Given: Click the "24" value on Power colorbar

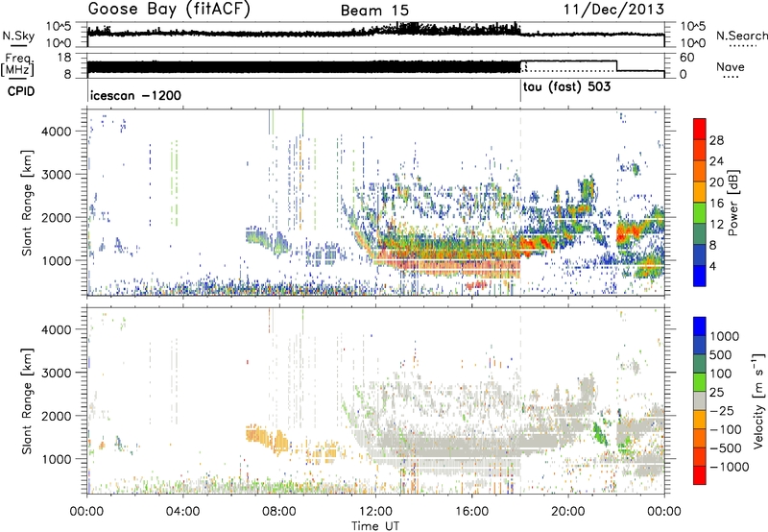Looking at the screenshot, I should (x=716, y=161).
